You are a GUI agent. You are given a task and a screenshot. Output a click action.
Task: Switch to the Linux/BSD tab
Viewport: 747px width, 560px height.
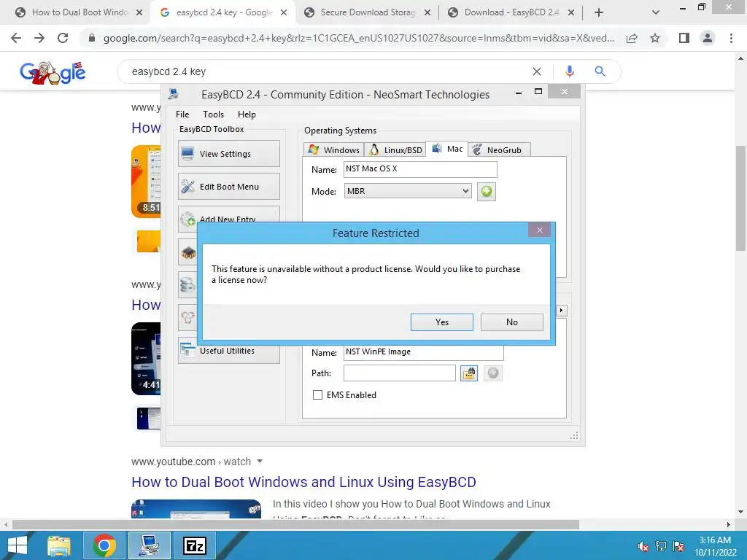[x=395, y=149]
